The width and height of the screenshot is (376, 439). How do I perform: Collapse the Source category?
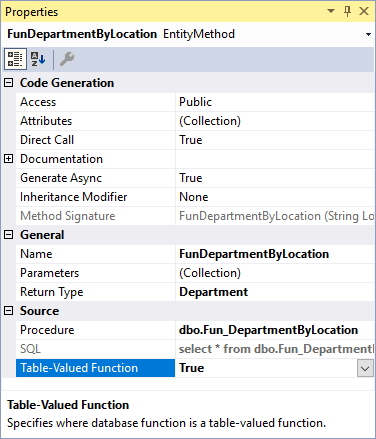tap(9, 311)
